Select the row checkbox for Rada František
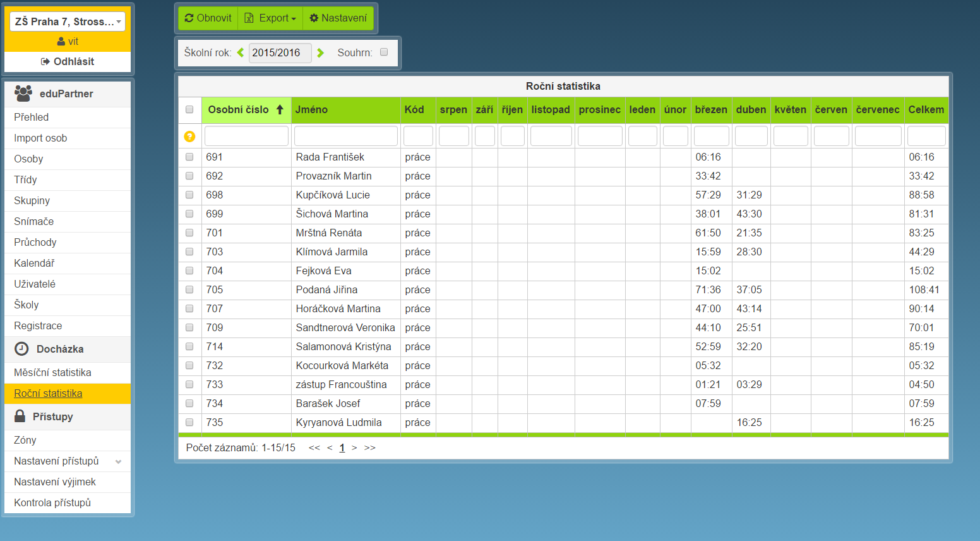980x541 pixels. pyautogui.click(x=189, y=157)
